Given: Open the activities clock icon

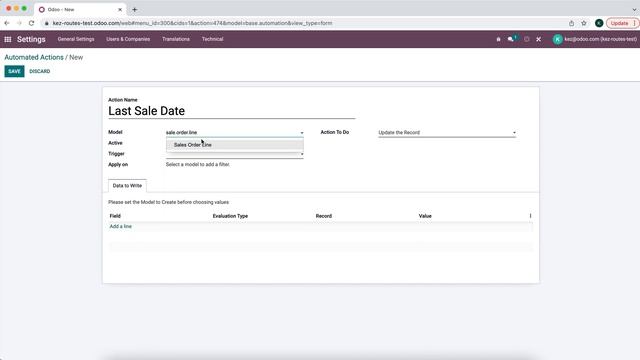Looking at the screenshot, I should 527,39.
